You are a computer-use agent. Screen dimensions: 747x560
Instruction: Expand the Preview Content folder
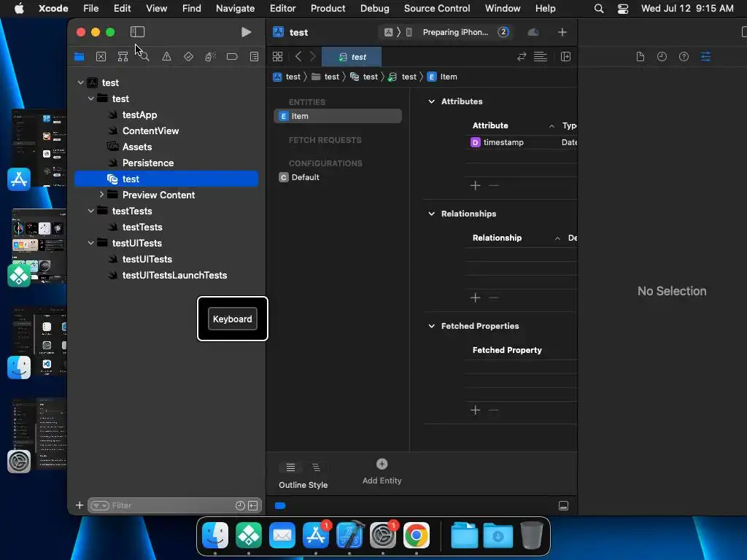pyautogui.click(x=101, y=195)
